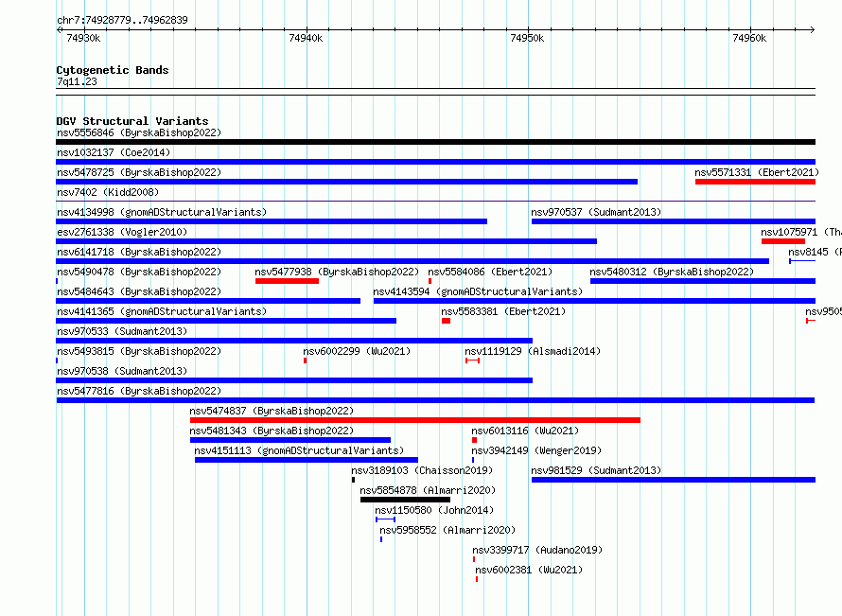The image size is (842, 616).
Task: Select the nsv6013116 (Wu2021) label
Action: coord(525,431)
